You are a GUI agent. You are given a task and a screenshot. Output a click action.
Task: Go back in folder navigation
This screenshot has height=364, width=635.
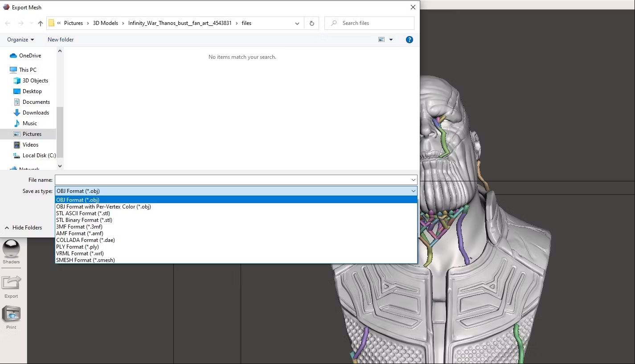tap(8, 23)
